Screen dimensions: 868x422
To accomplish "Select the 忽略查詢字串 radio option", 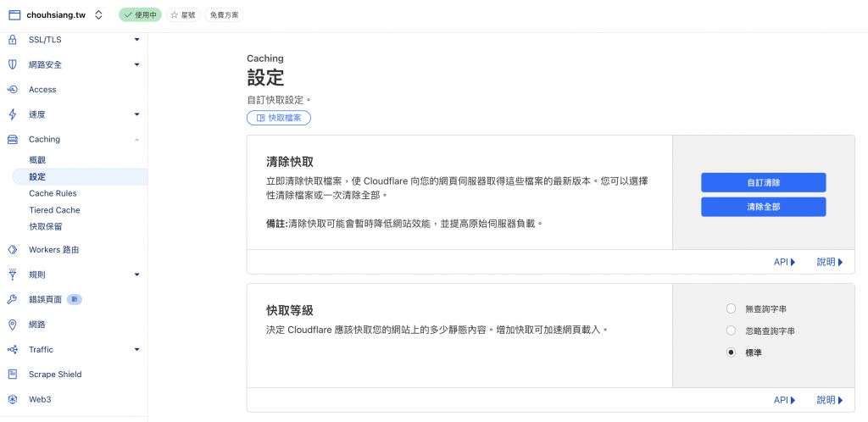I will coord(732,330).
